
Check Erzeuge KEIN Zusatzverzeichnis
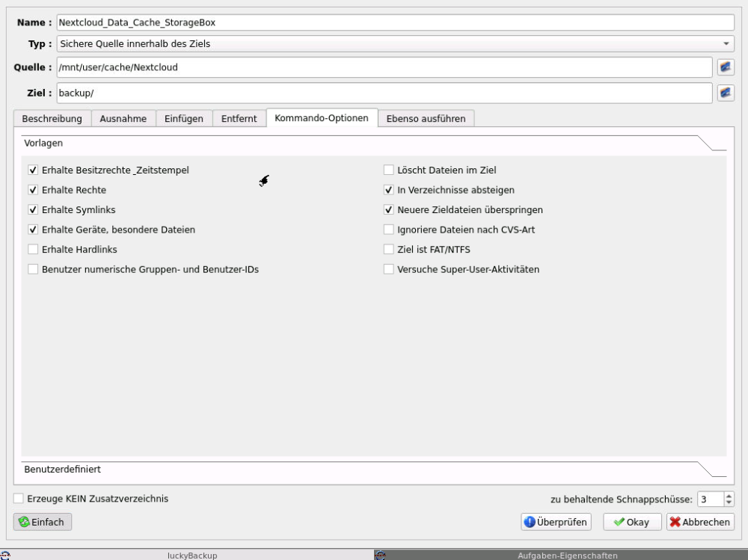[19, 499]
